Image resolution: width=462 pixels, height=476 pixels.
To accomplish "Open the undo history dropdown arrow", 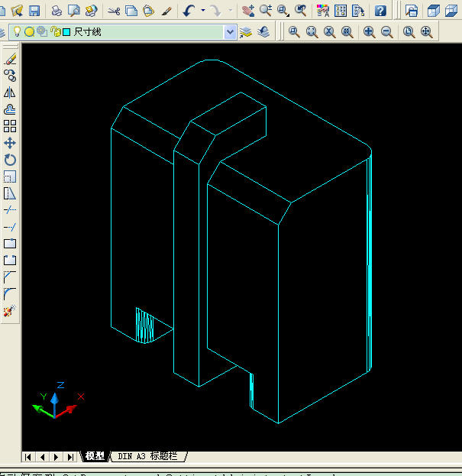I will (x=203, y=11).
